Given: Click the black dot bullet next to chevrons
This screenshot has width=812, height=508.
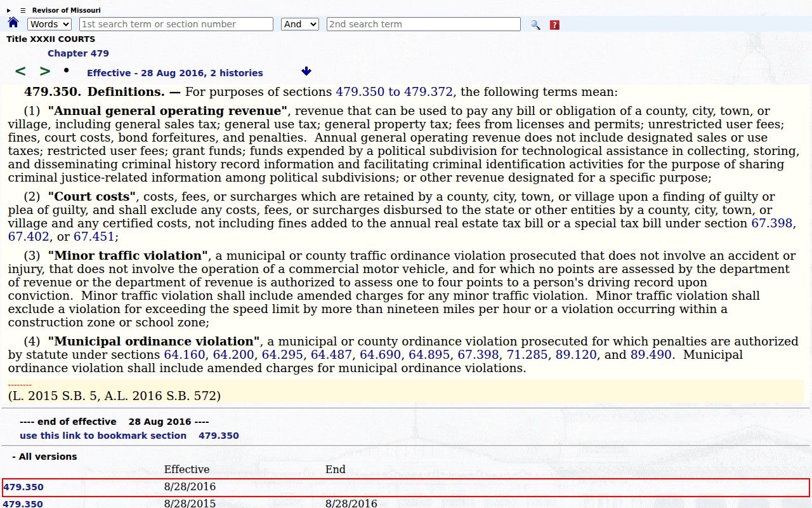Looking at the screenshot, I should click(x=66, y=70).
